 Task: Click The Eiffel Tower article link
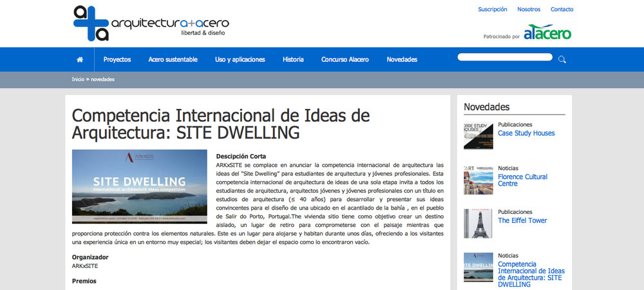522,220
